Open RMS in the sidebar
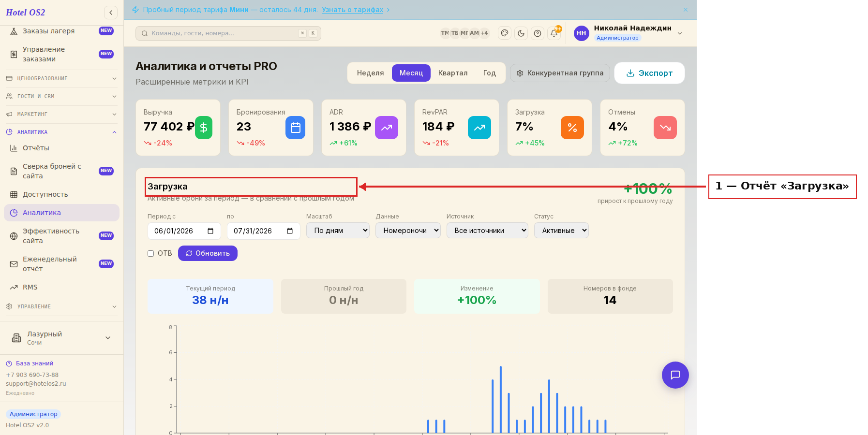Viewport: 868px width, 435px height. 61,287
